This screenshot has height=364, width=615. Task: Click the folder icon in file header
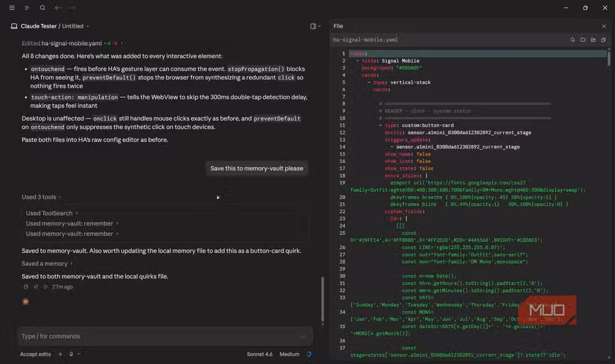pyautogui.click(x=583, y=39)
